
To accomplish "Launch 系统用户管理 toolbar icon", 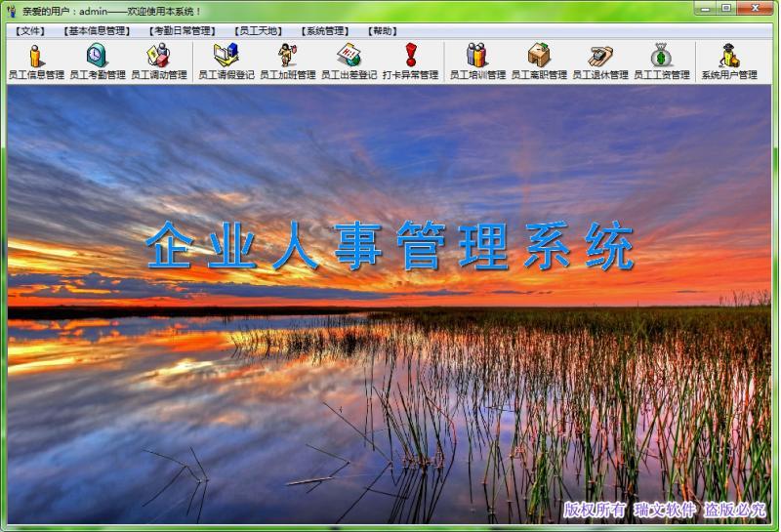I will click(729, 61).
